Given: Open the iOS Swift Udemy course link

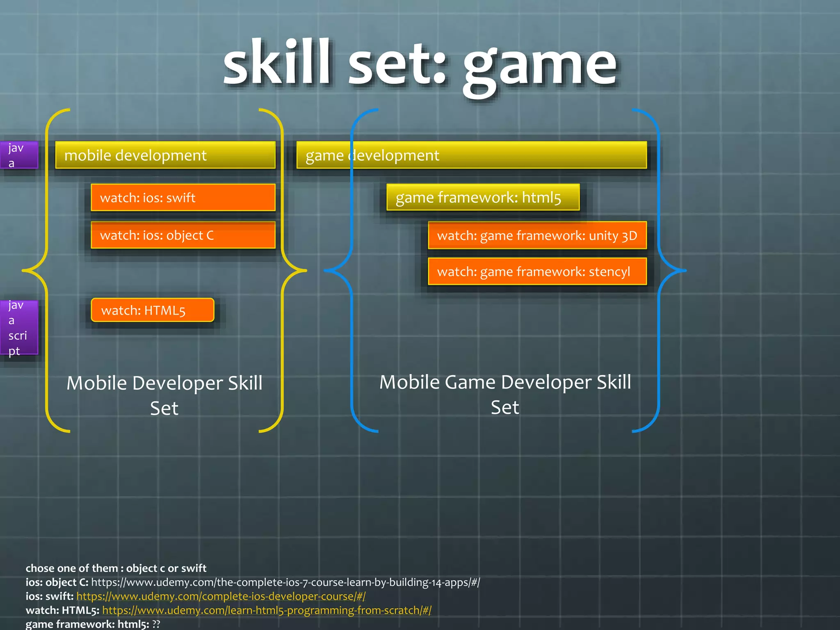Looking at the screenshot, I should click(x=221, y=596).
